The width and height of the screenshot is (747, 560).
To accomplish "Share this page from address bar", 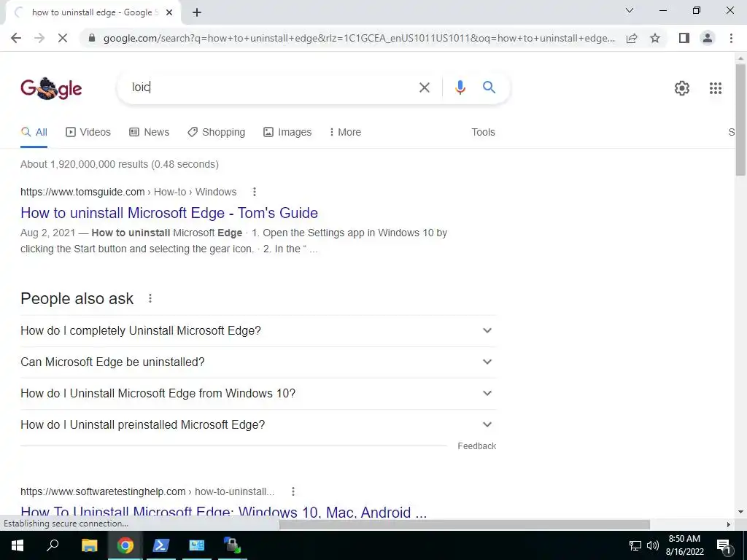I will 632,38.
